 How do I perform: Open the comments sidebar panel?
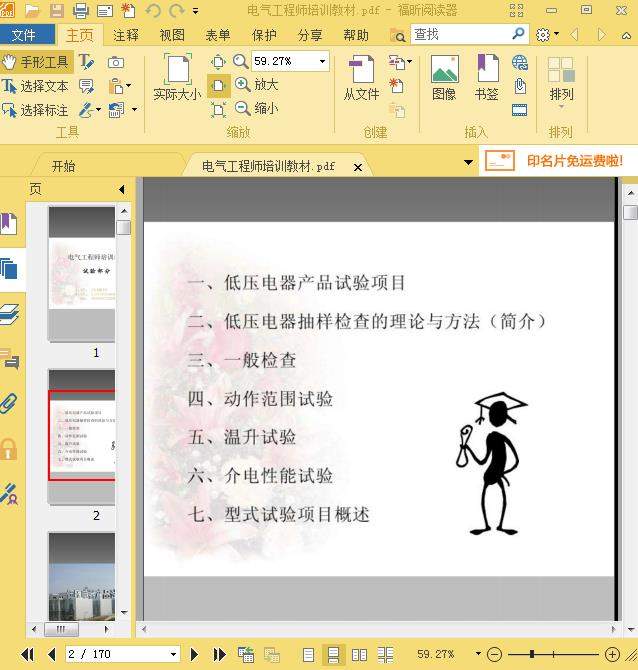(9, 358)
